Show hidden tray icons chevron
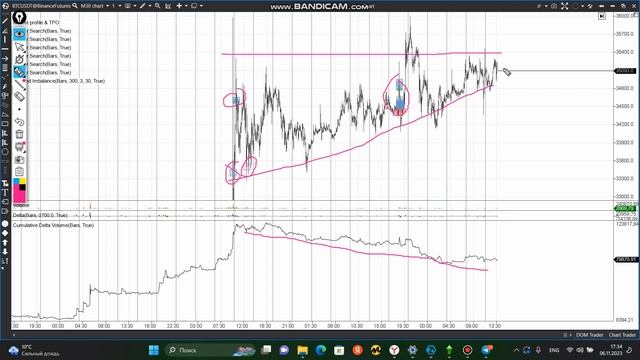The width and height of the screenshot is (640, 360). pyautogui.click(x=516, y=350)
